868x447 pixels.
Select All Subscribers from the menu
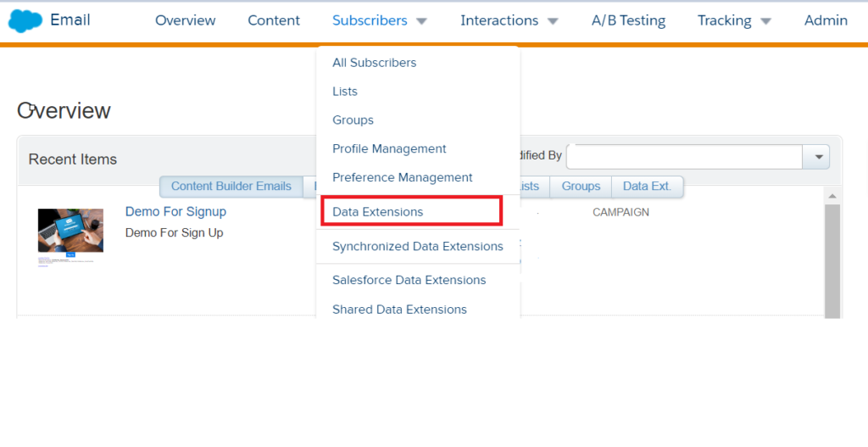pos(374,63)
